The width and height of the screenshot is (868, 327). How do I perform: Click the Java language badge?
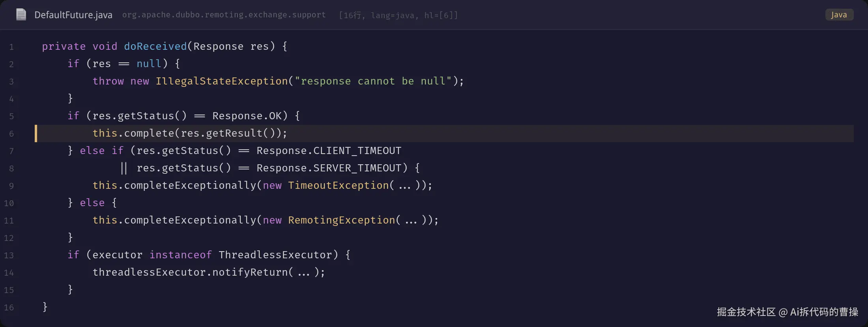point(839,15)
